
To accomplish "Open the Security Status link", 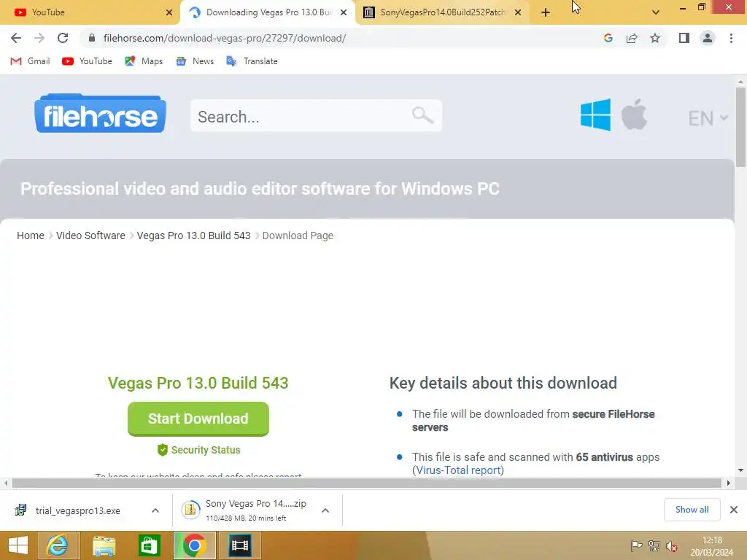I will [x=199, y=450].
